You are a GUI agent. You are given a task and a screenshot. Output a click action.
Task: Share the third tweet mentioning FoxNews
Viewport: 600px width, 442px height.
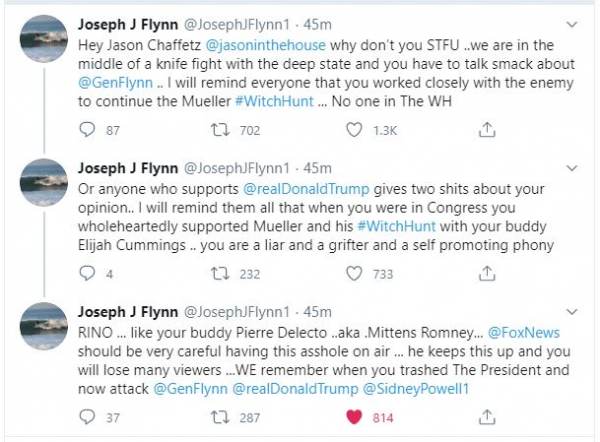tap(486, 417)
